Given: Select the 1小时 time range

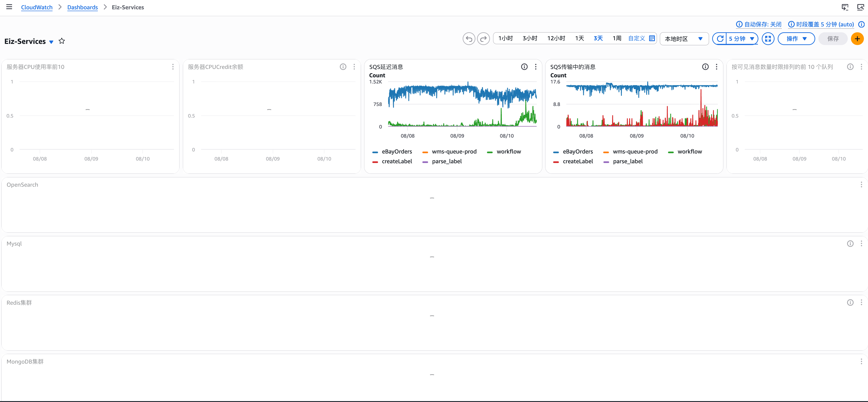Looking at the screenshot, I should [x=505, y=38].
